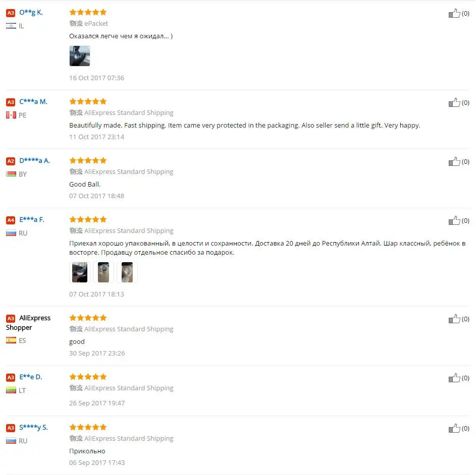The width and height of the screenshot is (476, 475).
Task: Like S****y S.'s review
Action: [x=454, y=428]
